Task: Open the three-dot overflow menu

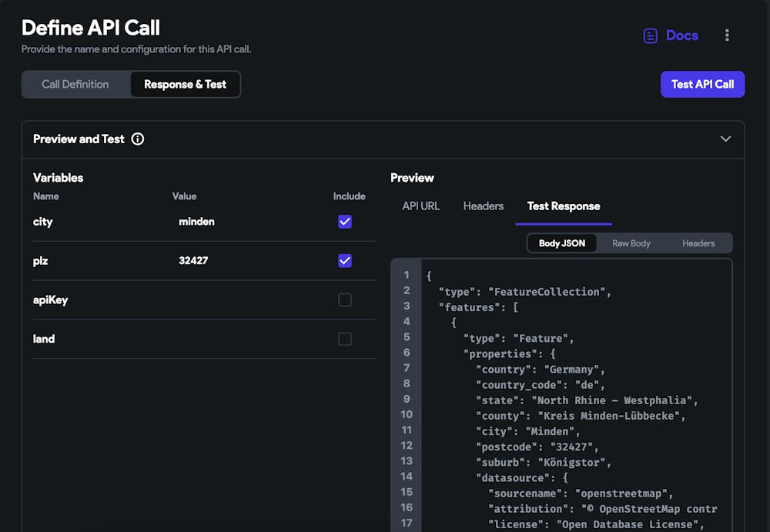Action: pyautogui.click(x=727, y=35)
